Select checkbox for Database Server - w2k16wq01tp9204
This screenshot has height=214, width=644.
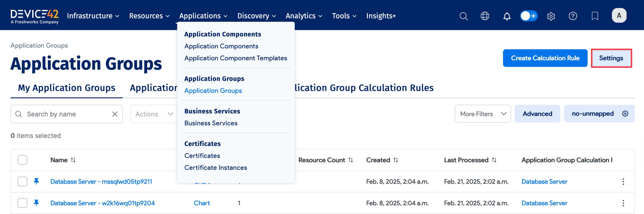tap(22, 203)
